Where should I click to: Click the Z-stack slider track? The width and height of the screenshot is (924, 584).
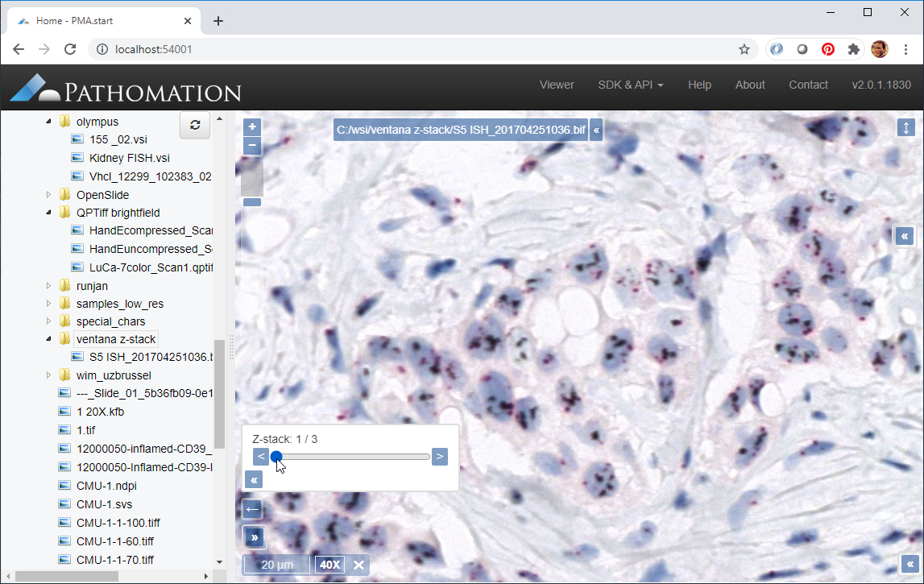[x=354, y=457]
